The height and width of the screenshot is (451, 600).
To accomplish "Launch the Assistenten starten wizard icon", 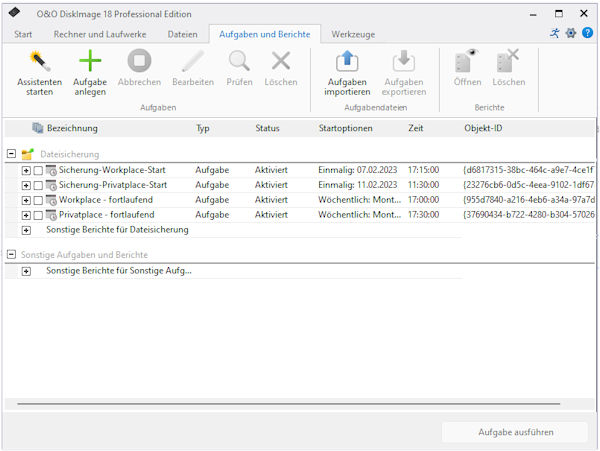I will 39,62.
